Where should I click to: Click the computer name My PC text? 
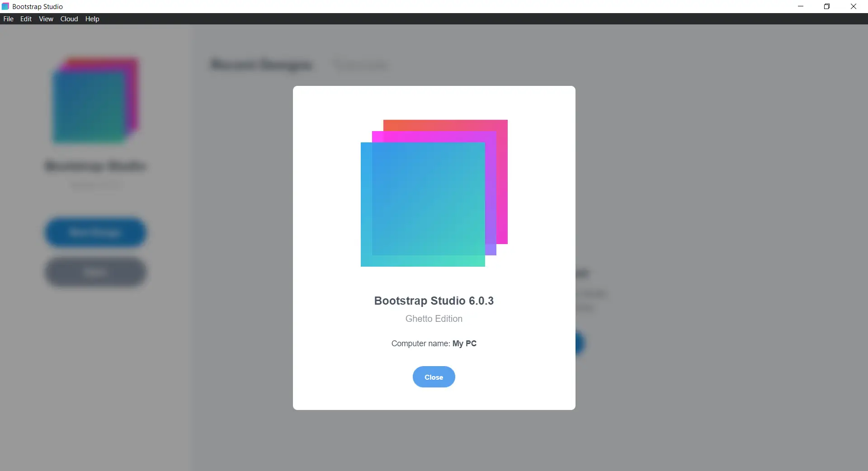[464, 343]
